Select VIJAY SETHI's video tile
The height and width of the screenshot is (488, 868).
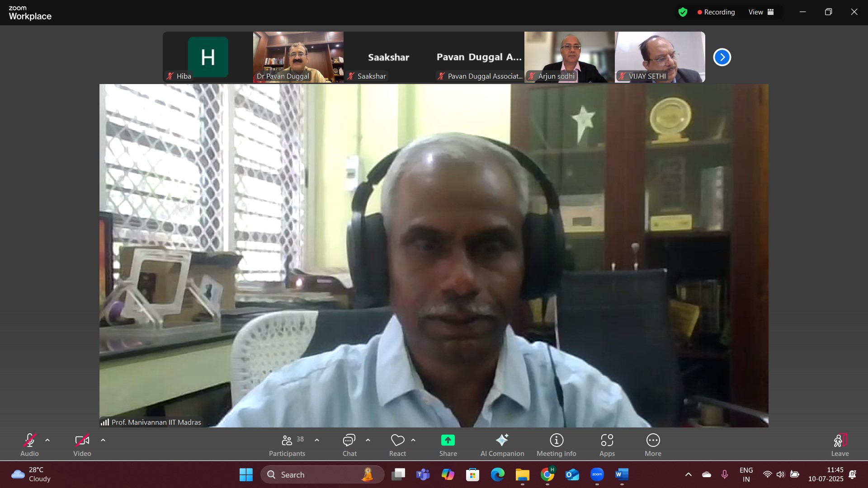click(660, 57)
